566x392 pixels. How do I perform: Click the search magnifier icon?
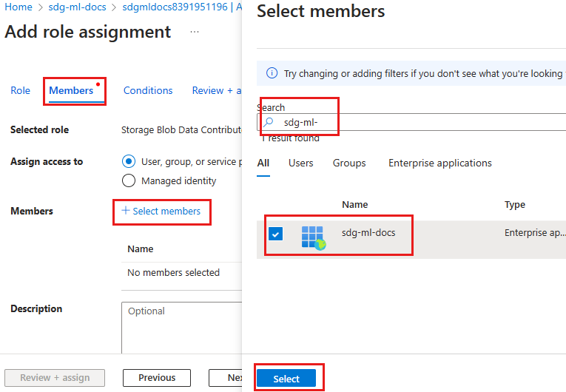[269, 122]
